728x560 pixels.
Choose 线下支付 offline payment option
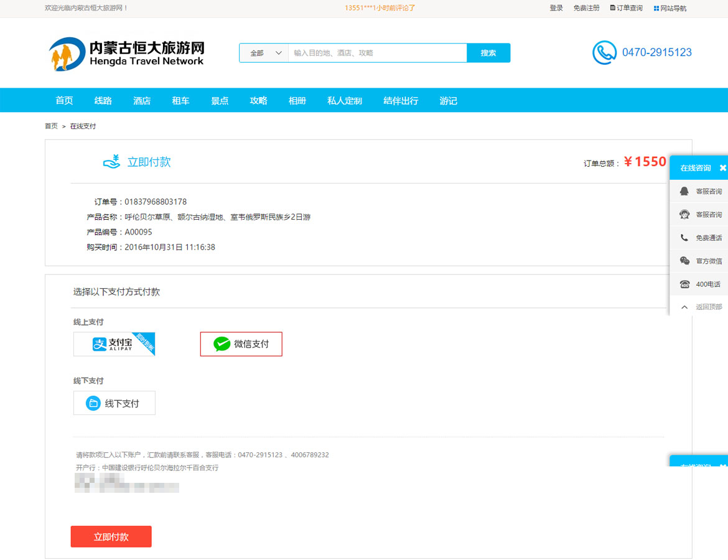click(x=114, y=403)
